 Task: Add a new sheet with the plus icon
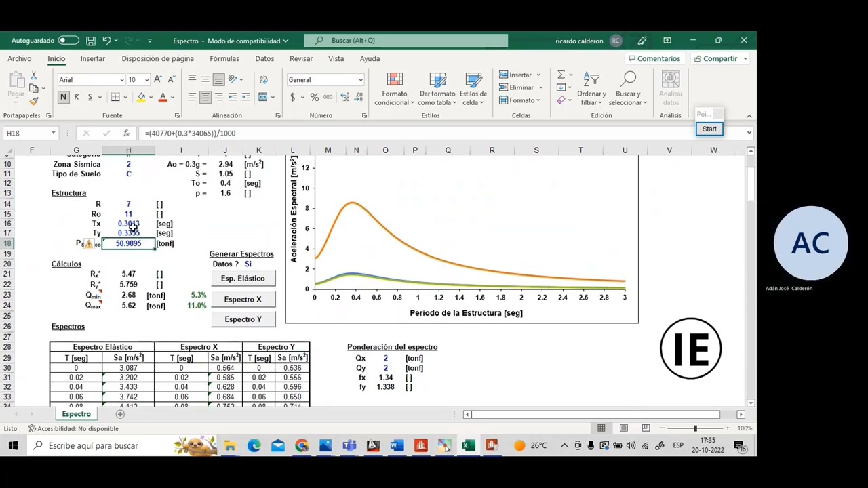120,414
